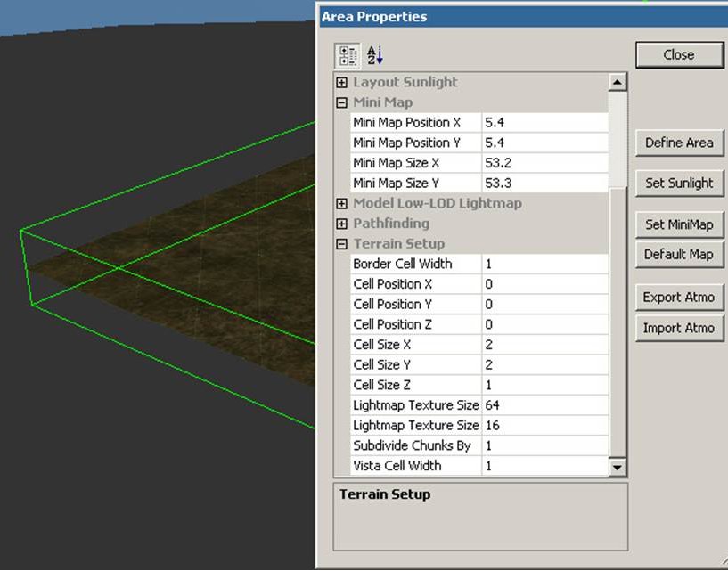This screenshot has height=571, width=728.
Task: Click the Import Atmo button
Action: point(679,328)
